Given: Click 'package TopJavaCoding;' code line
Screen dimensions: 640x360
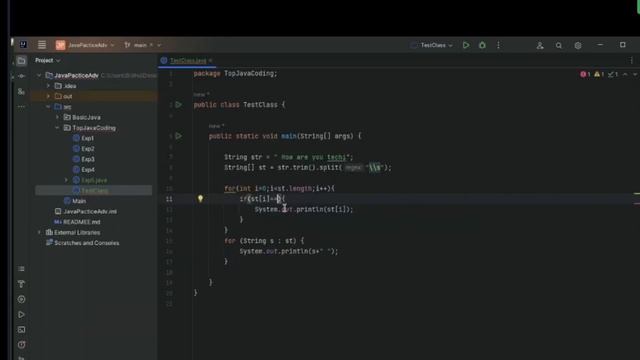Looking at the screenshot, I should pyautogui.click(x=235, y=73).
